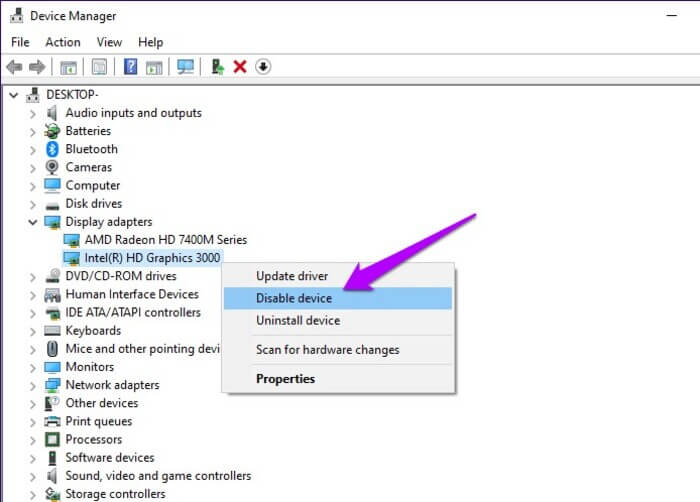Select the DESKTOP- computer name label

coord(72,95)
